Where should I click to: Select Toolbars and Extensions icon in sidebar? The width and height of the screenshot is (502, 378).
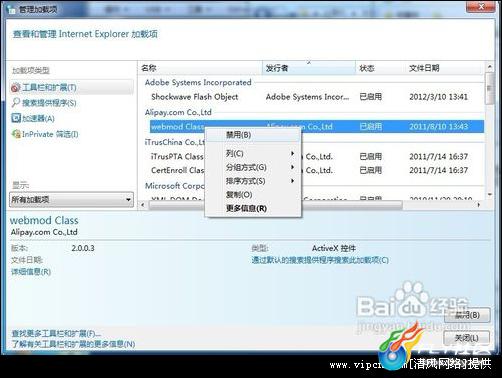click(x=15, y=88)
